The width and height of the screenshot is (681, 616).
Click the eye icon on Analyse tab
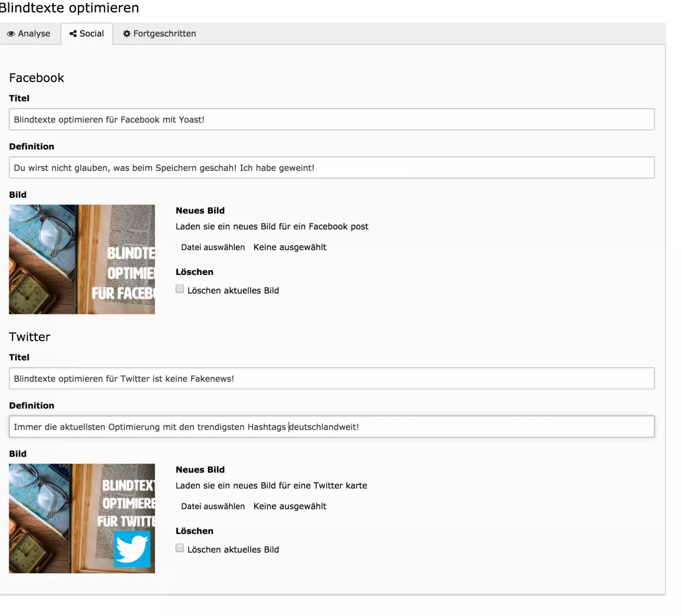11,34
